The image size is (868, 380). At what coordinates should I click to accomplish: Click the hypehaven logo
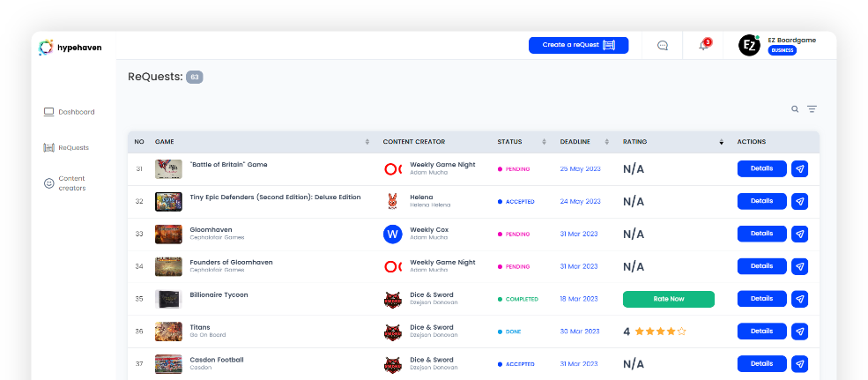[x=70, y=48]
